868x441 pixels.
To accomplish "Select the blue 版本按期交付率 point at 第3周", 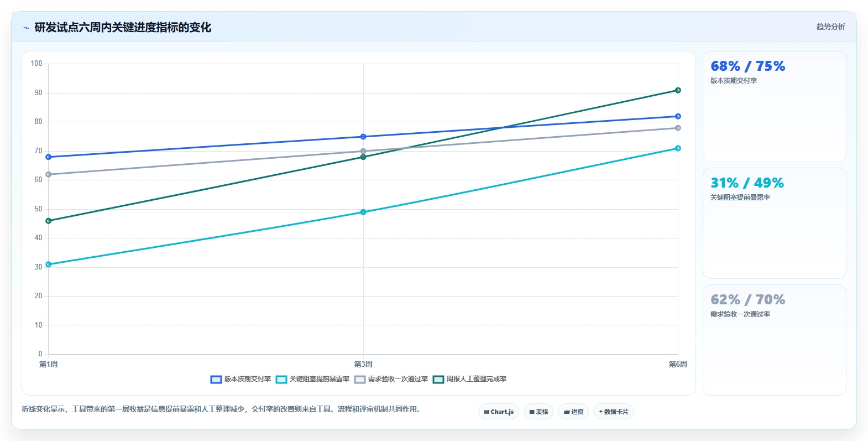I will coord(363,137).
